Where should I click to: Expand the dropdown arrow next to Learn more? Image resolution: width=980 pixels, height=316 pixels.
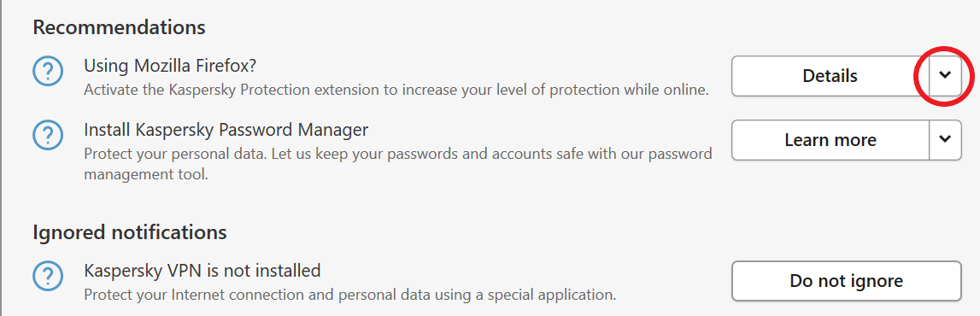(x=945, y=140)
